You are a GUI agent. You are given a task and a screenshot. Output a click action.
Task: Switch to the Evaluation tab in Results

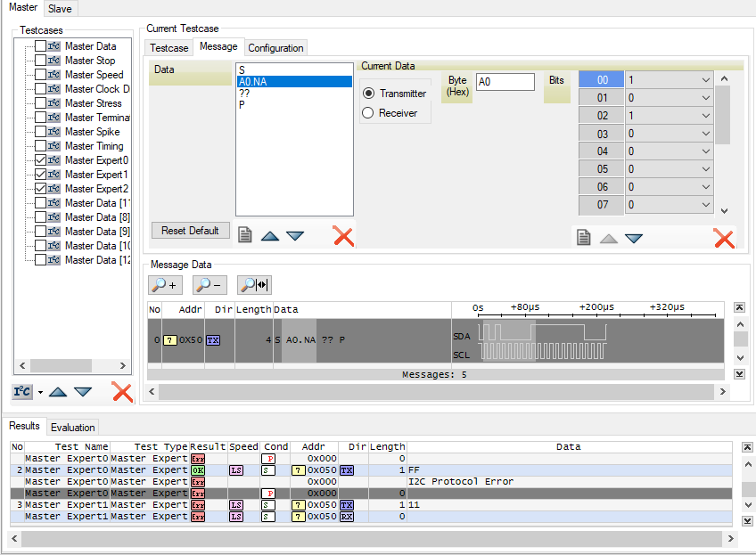pyautogui.click(x=73, y=427)
